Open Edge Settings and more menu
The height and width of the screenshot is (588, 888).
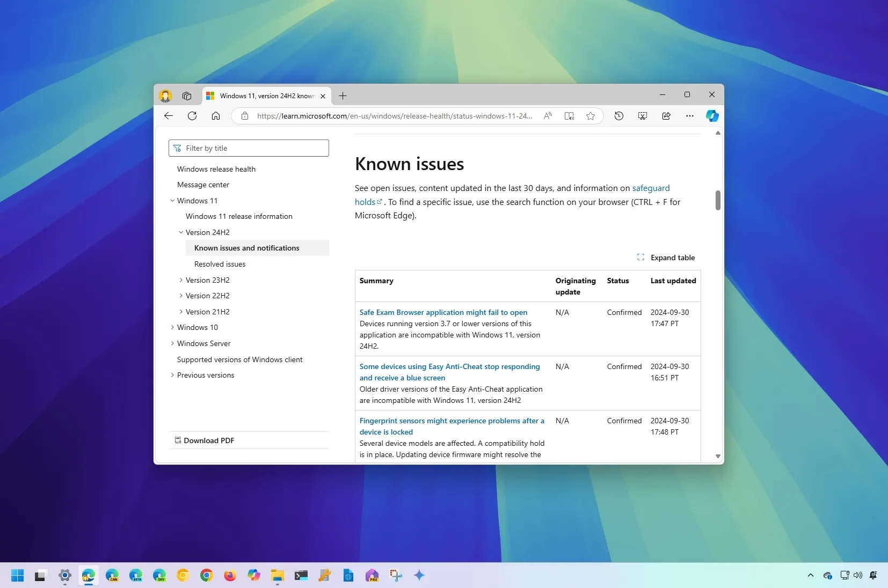690,116
